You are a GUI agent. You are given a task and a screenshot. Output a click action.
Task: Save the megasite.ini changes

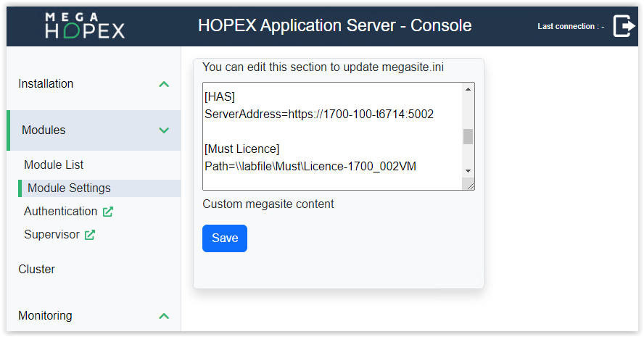(224, 238)
